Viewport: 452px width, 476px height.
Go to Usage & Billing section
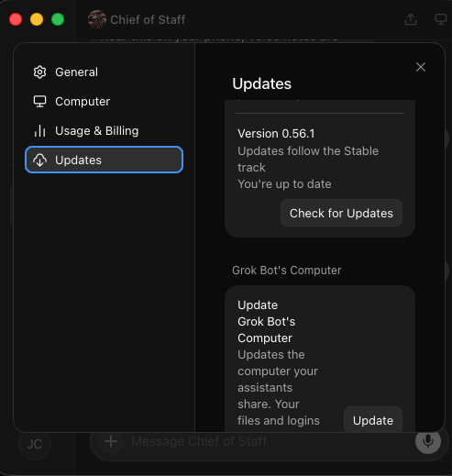104,131
